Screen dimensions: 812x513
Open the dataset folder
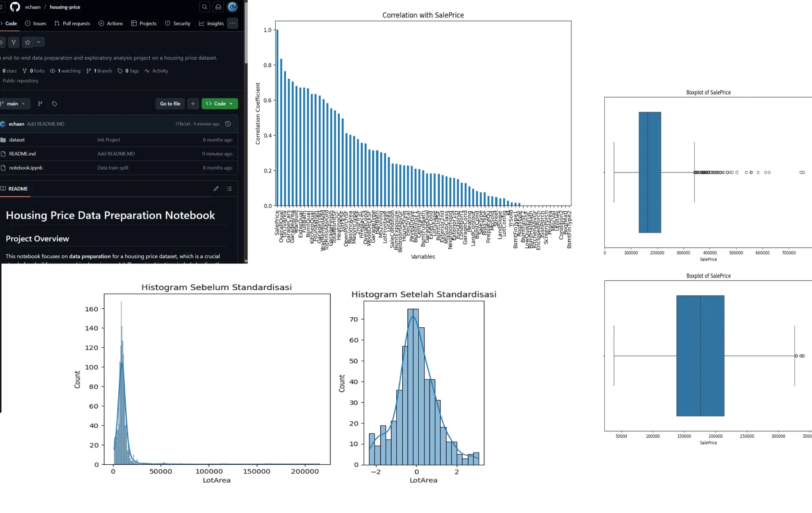(16, 140)
